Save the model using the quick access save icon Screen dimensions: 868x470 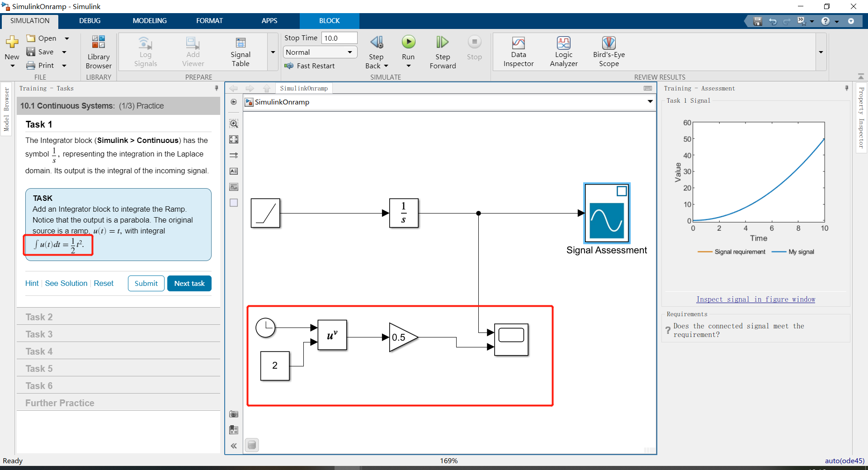[x=757, y=21]
